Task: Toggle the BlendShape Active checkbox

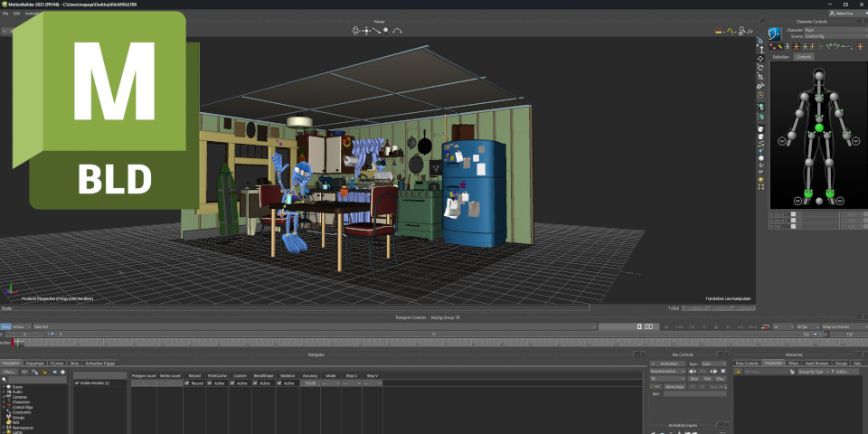Action: pos(255,383)
